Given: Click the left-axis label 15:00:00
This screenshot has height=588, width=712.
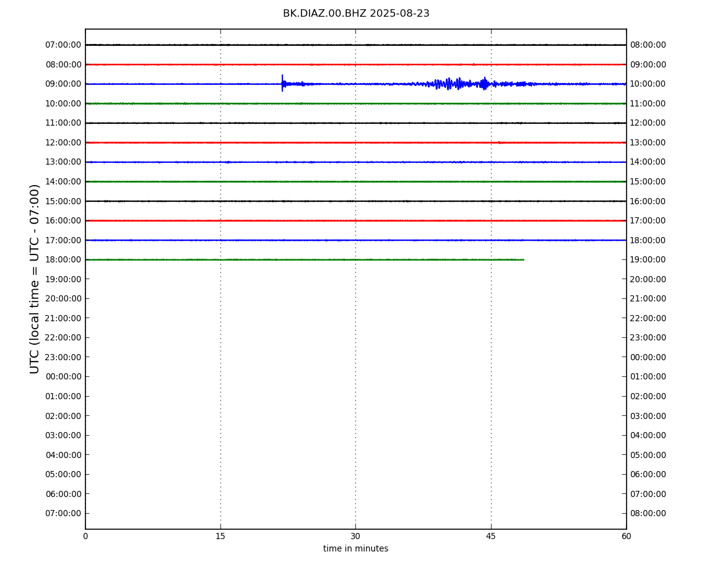Looking at the screenshot, I should pos(63,201).
